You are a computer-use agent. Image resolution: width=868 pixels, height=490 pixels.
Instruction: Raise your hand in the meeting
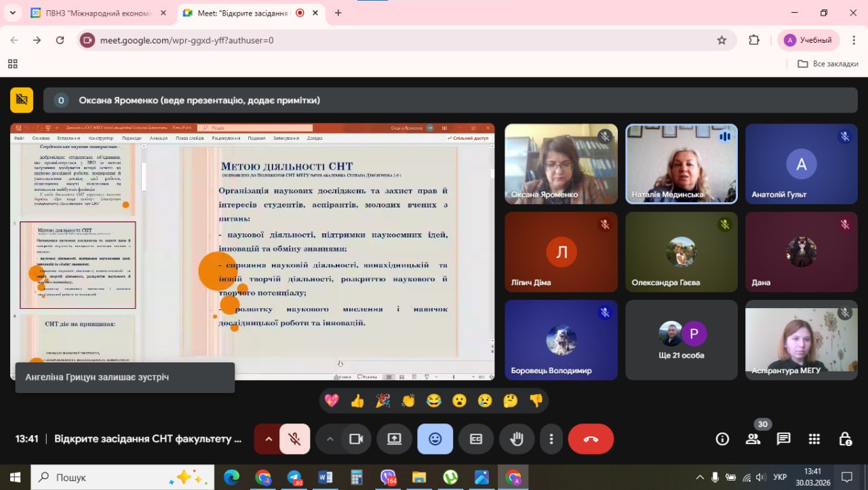pos(517,438)
